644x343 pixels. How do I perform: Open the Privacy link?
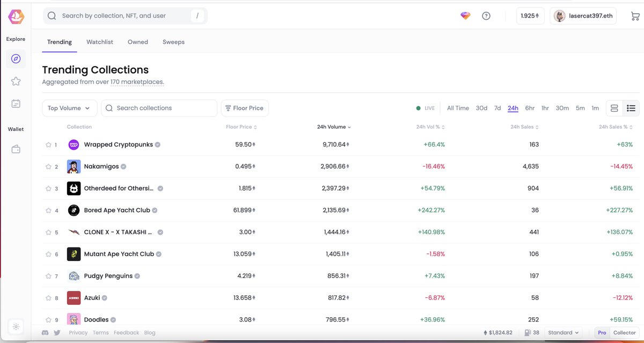click(78, 333)
